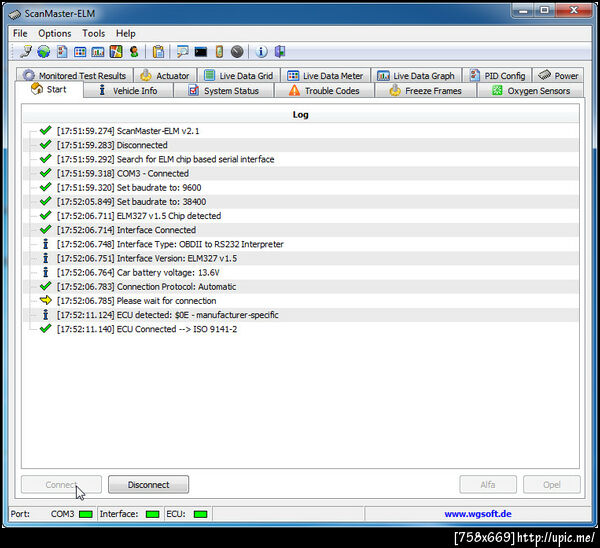Click the Log column header
Image resolution: width=600 pixels, height=548 pixels.
[300, 114]
